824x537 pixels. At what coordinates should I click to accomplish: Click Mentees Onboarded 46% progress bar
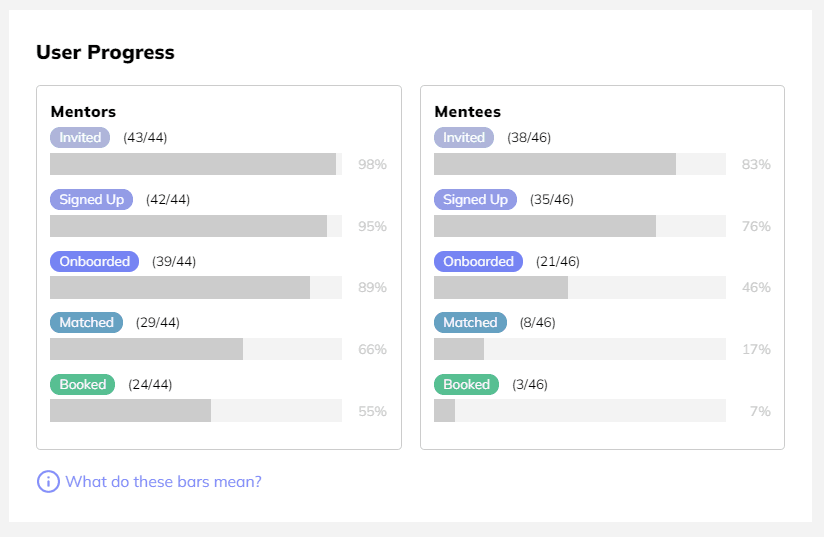pyautogui.click(x=580, y=288)
